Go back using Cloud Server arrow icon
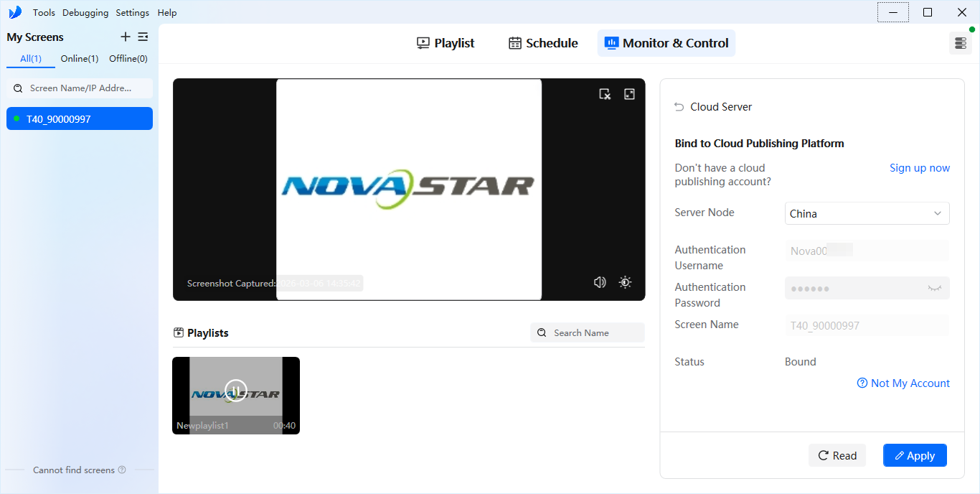The height and width of the screenshot is (494, 980). (679, 107)
